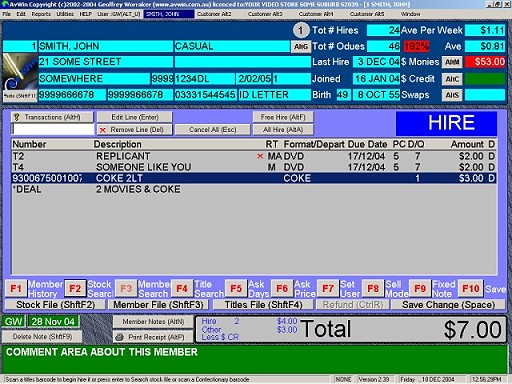The width and height of the screenshot is (512, 384).
Task: Select the 2 MOVIES & COKE deal row
Action: [253, 189]
